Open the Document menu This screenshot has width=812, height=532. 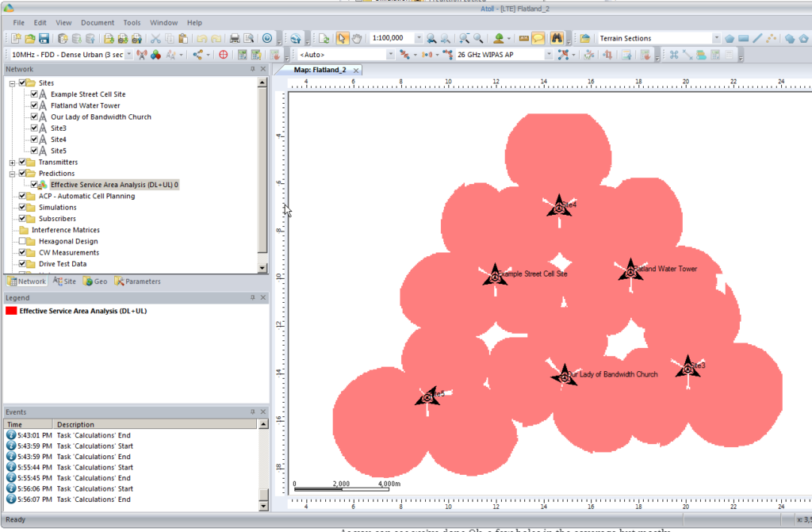point(97,22)
